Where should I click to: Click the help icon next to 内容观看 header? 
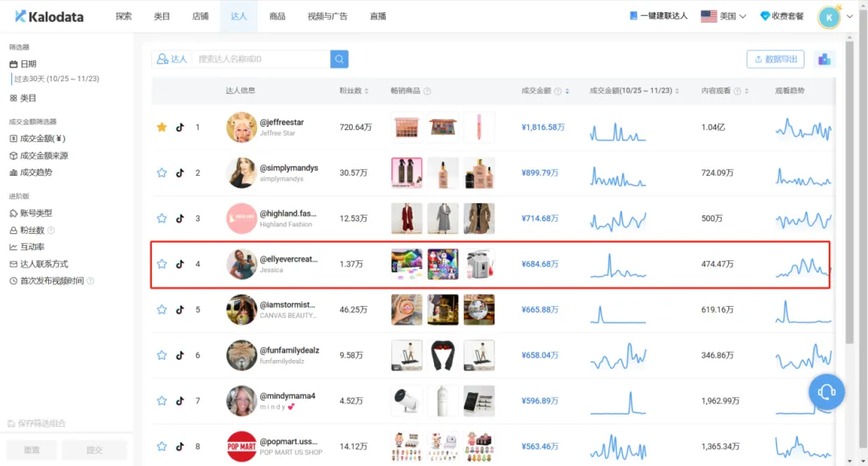[x=737, y=92]
